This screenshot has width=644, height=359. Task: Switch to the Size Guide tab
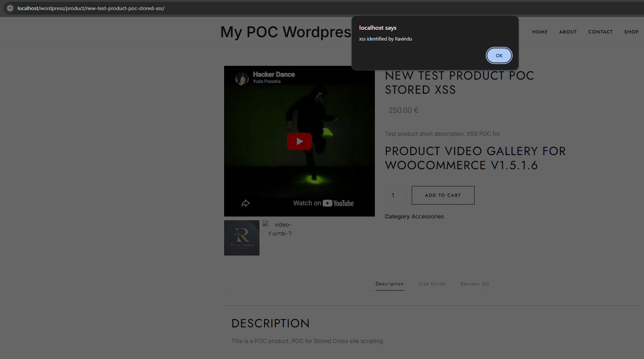[x=432, y=284]
